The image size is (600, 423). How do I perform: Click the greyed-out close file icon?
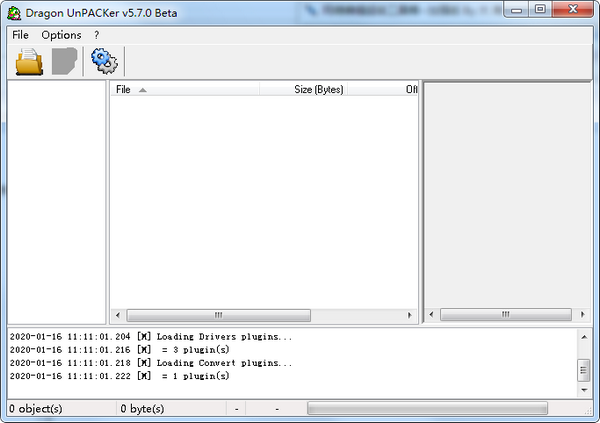click(x=64, y=61)
